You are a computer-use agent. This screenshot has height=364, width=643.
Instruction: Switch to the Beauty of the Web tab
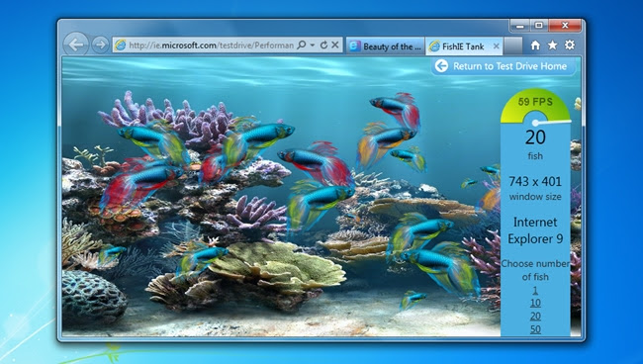[x=386, y=46]
